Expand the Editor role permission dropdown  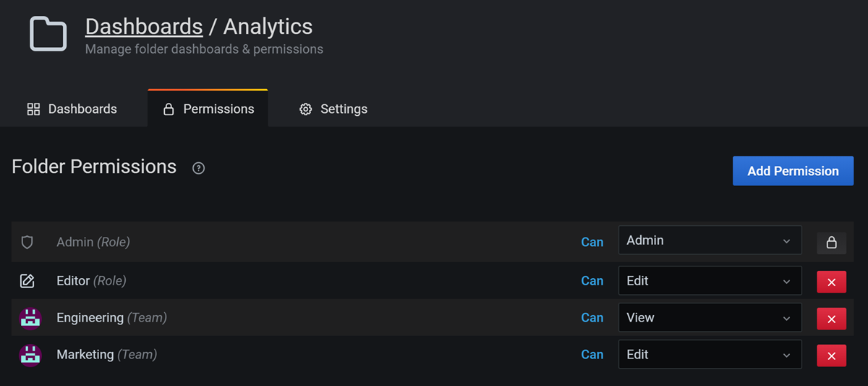710,281
